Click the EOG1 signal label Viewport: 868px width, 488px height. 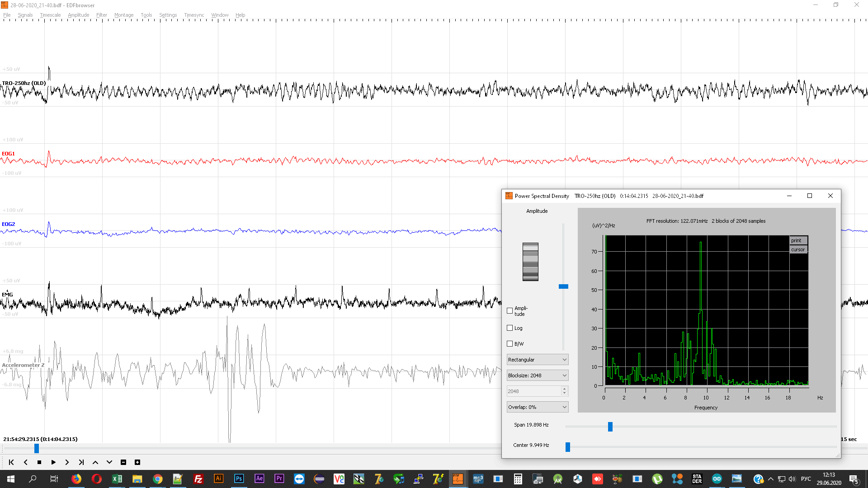tap(8, 154)
